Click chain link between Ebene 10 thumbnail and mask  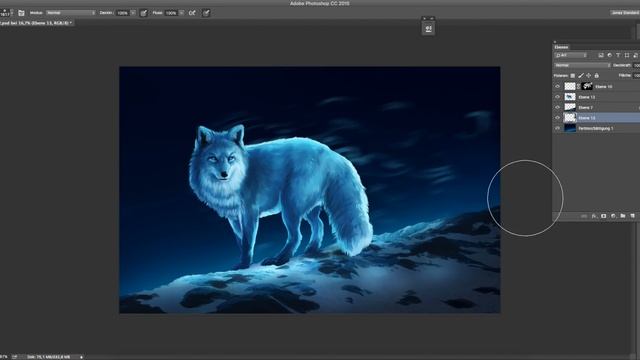click(x=578, y=87)
